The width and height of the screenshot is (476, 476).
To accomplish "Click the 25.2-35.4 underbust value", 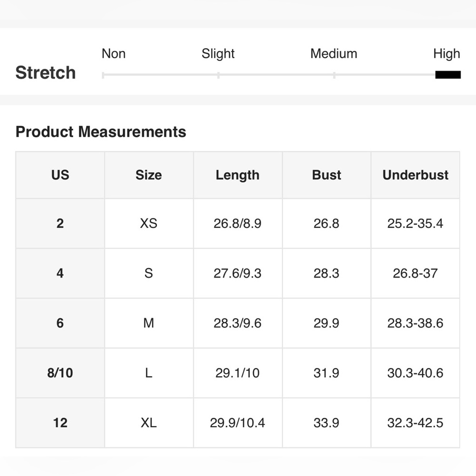I will pyautogui.click(x=415, y=223).
